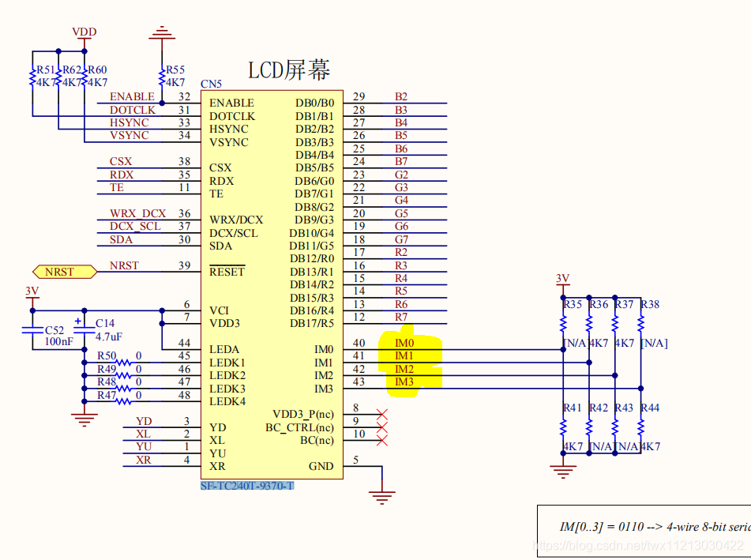Viewport: 751px width, 560px height.
Task: Click the R35 resistor symbol
Action: [563, 323]
